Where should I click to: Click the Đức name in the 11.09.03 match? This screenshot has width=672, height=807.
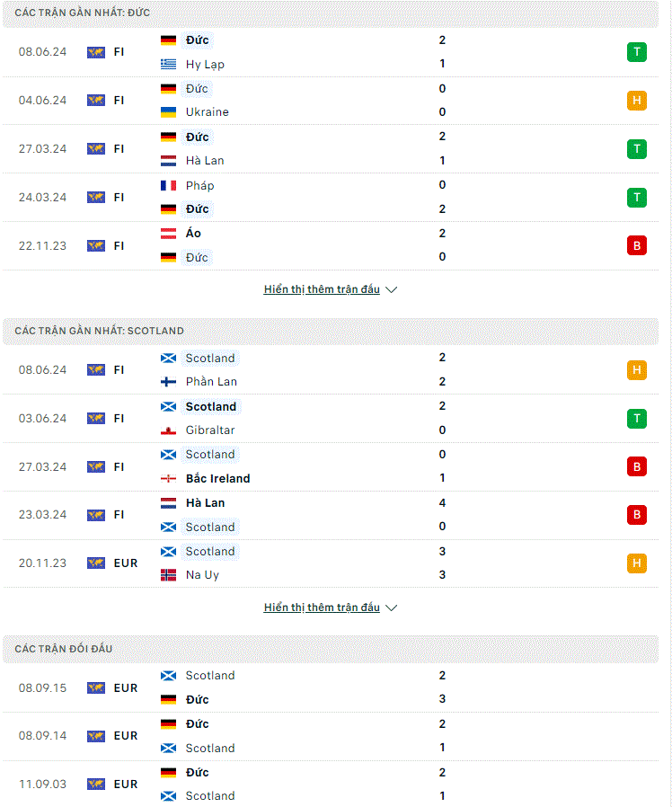pos(197,772)
